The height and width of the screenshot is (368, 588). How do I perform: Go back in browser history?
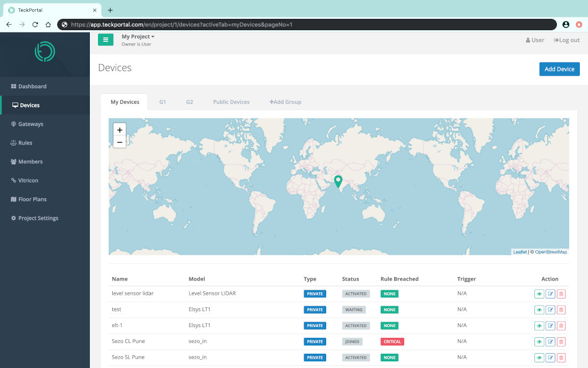9,25
